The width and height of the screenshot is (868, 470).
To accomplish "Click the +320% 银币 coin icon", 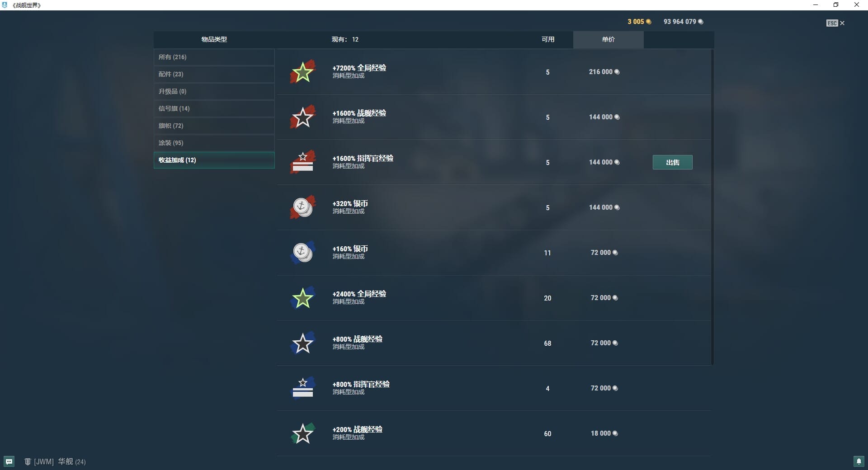I will 302,207.
